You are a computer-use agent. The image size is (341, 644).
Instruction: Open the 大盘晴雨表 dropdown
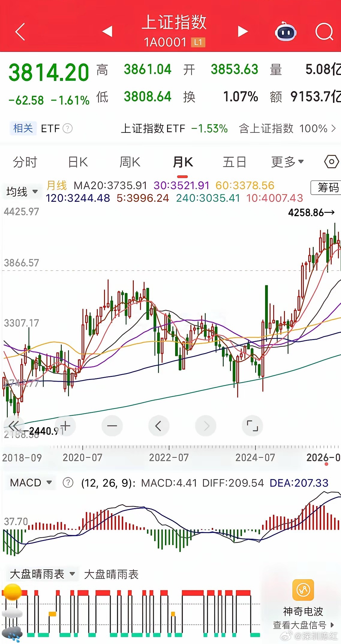point(42,574)
